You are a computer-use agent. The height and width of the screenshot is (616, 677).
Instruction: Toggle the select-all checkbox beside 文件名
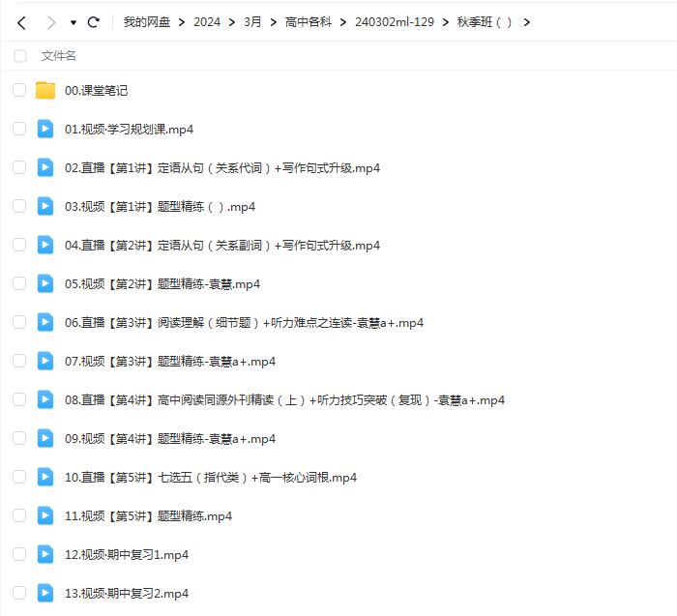(20, 56)
